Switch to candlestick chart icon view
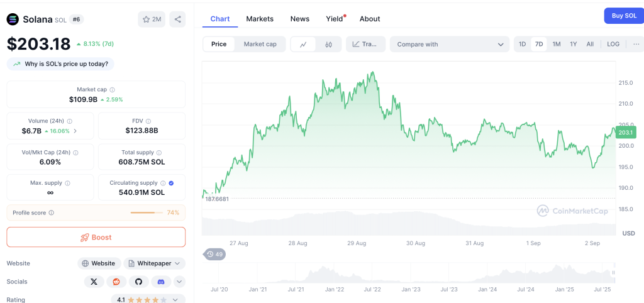The image size is (644, 303). point(328,45)
